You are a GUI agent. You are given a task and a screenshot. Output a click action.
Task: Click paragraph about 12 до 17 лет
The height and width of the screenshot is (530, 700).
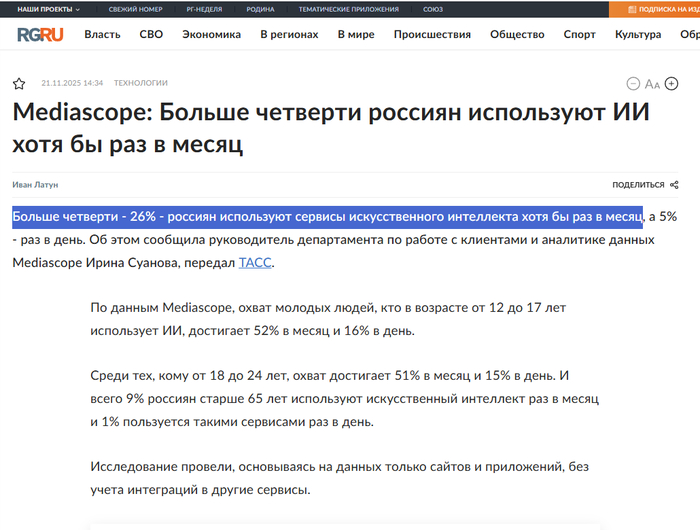coord(328,319)
